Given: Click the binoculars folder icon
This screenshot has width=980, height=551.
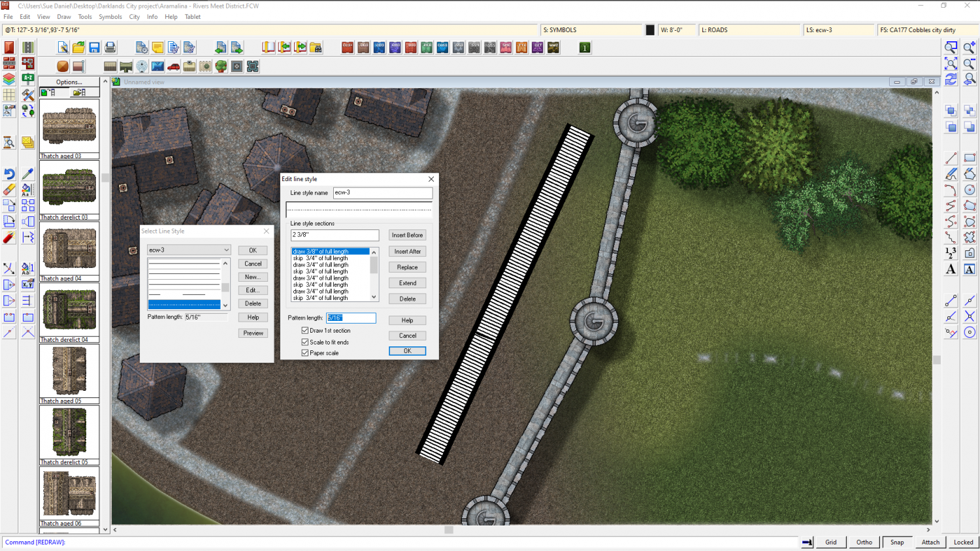Looking at the screenshot, I should 316,47.
